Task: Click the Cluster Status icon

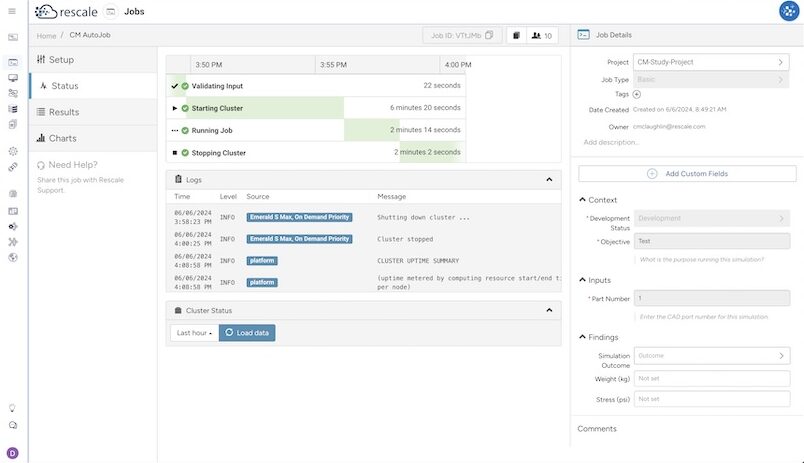Action: click(x=178, y=311)
